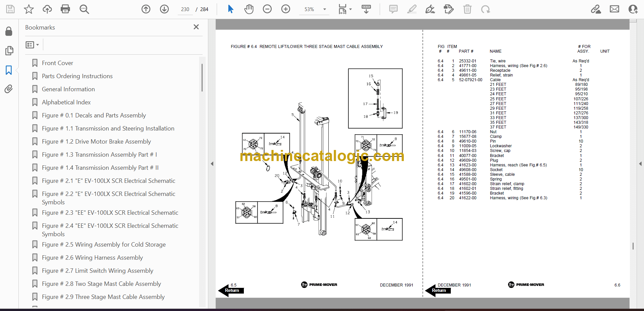The width and height of the screenshot is (644, 311).
Task: Open the Attachments panel
Action: pyautogui.click(x=9, y=89)
